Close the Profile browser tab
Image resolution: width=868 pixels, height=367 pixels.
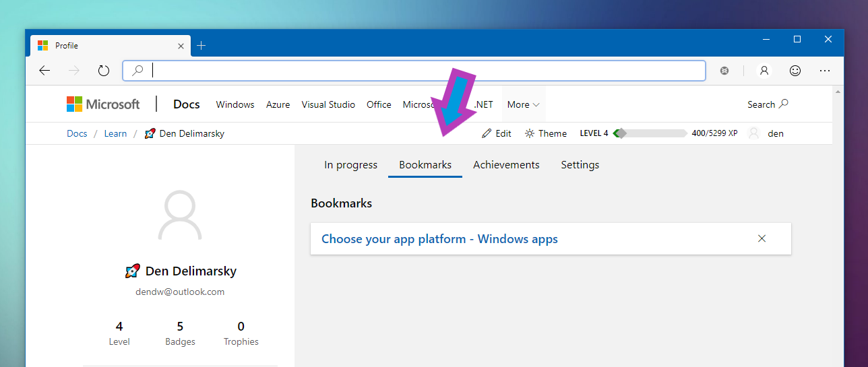(181, 46)
